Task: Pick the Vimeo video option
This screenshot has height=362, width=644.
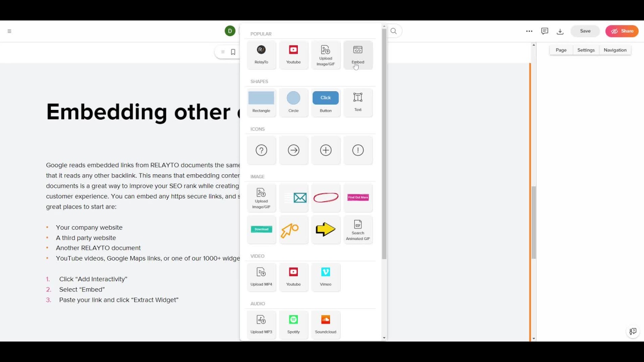Action: click(326, 277)
